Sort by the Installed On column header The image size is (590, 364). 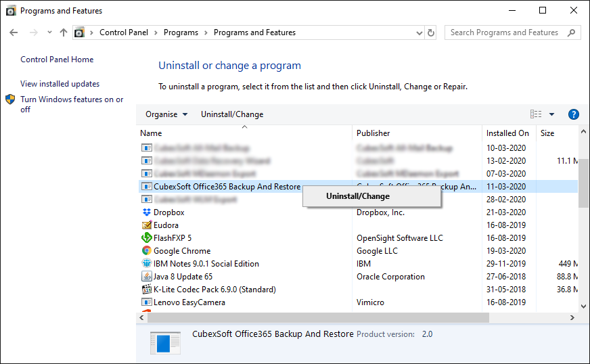[507, 133]
